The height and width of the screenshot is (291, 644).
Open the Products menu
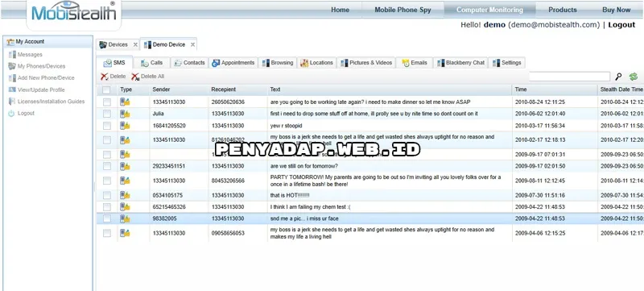click(562, 10)
